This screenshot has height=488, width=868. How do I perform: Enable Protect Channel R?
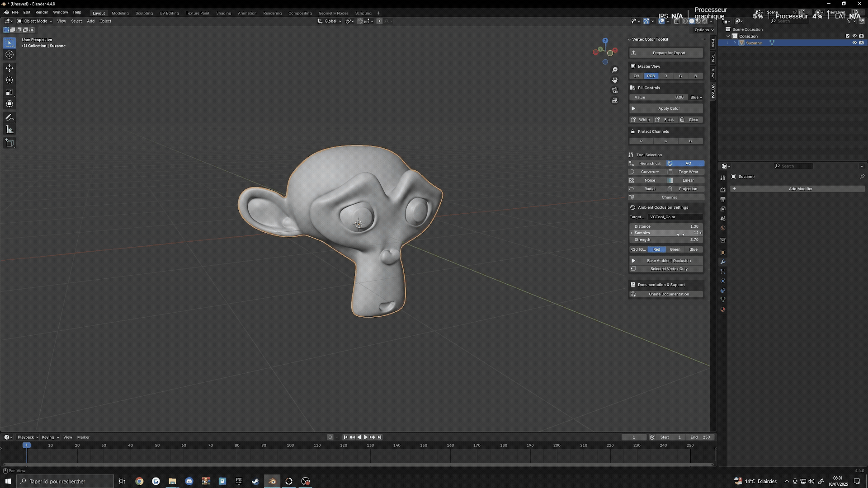(642, 141)
